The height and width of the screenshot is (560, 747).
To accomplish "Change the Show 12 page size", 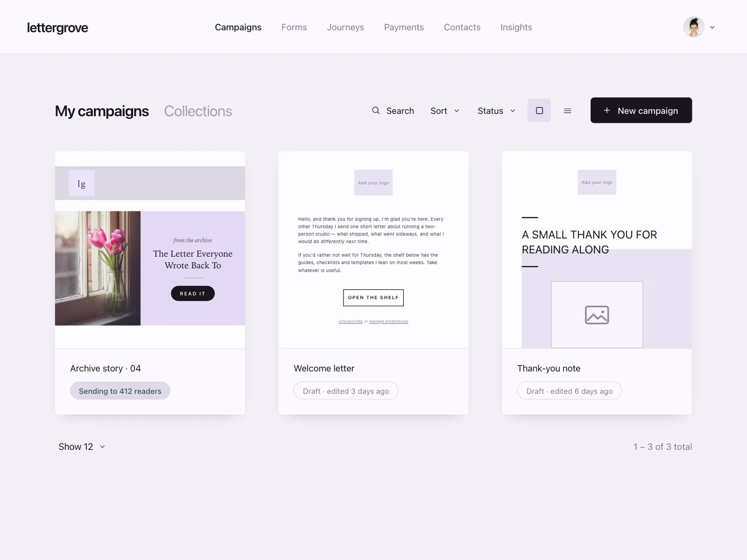I will (82, 447).
